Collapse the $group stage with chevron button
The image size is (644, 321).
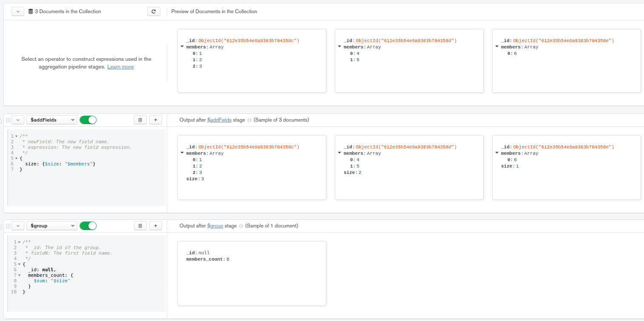tap(18, 226)
